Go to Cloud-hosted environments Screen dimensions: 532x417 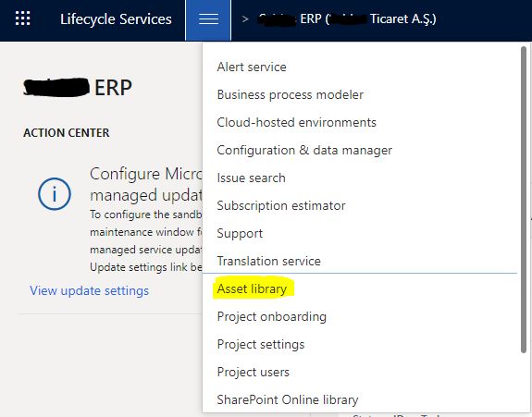point(297,122)
